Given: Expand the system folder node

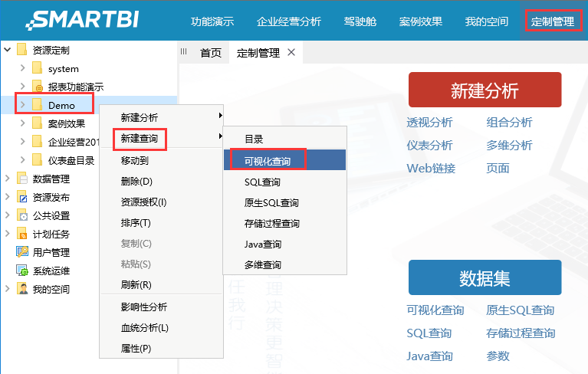Looking at the screenshot, I should (22, 68).
